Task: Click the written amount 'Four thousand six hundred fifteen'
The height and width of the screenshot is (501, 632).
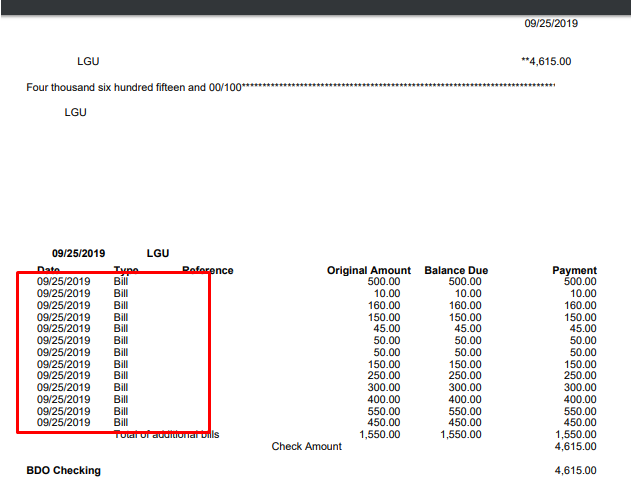Action: tap(105, 87)
